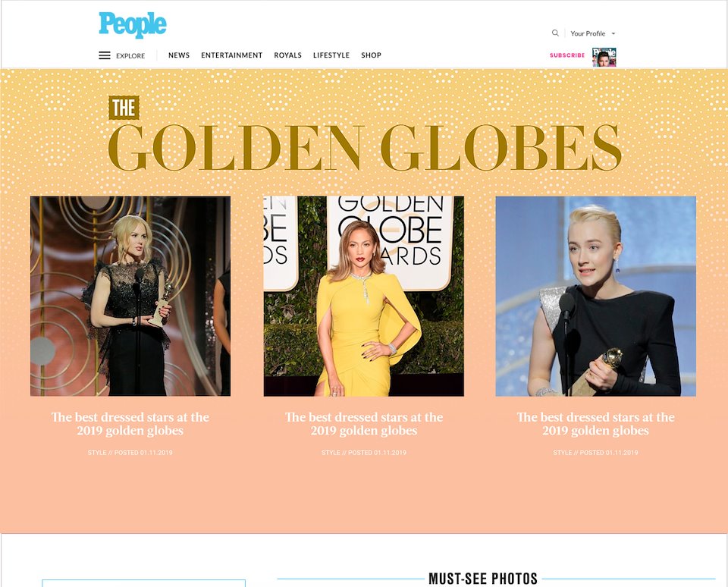Click The Golden Globes banner heading
The width and height of the screenshot is (728, 587).
(365, 135)
